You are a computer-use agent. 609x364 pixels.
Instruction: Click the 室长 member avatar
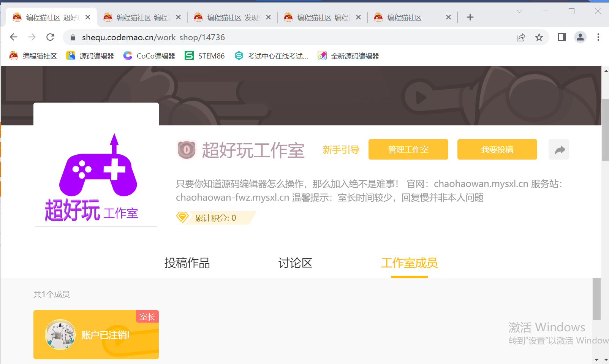point(60,334)
